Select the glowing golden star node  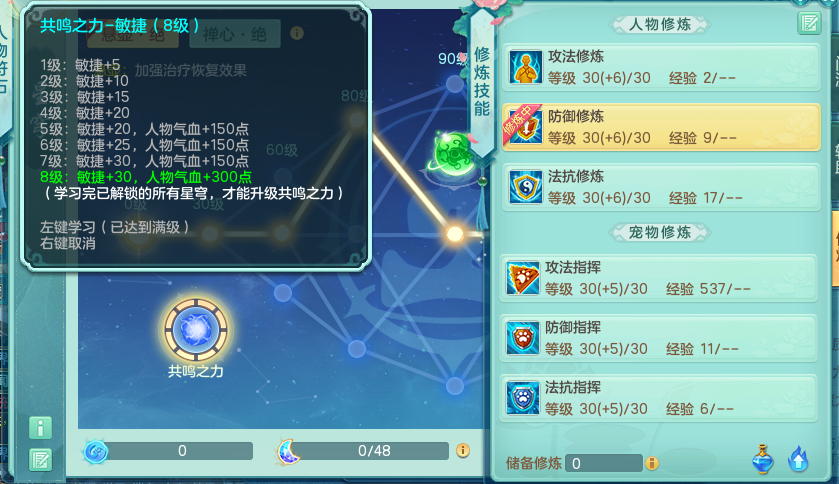click(455, 234)
